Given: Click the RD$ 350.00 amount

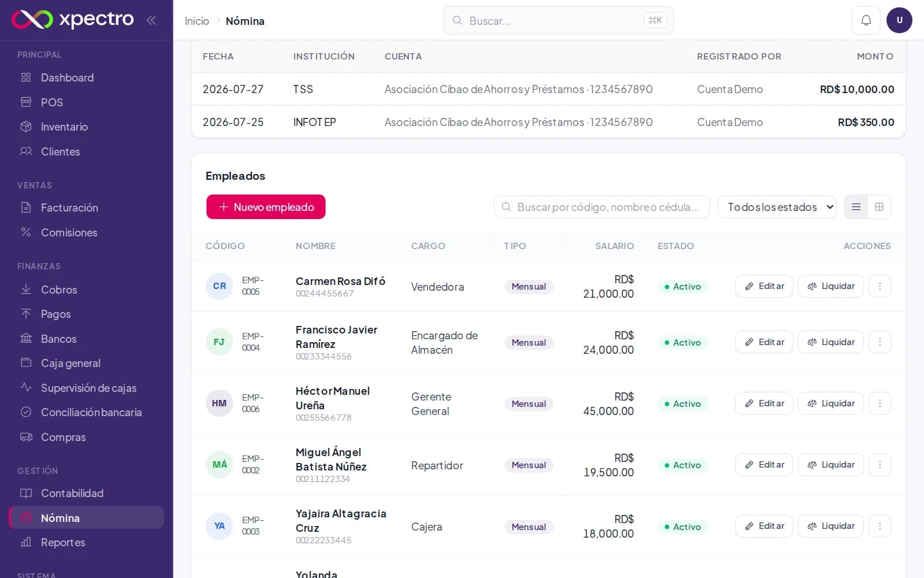Looking at the screenshot, I should point(866,122).
